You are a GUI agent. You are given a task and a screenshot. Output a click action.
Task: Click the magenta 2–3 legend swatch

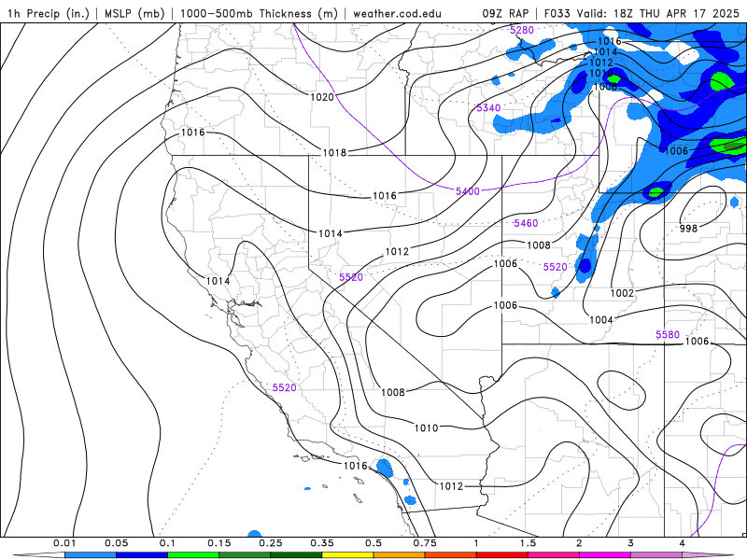[605, 555]
